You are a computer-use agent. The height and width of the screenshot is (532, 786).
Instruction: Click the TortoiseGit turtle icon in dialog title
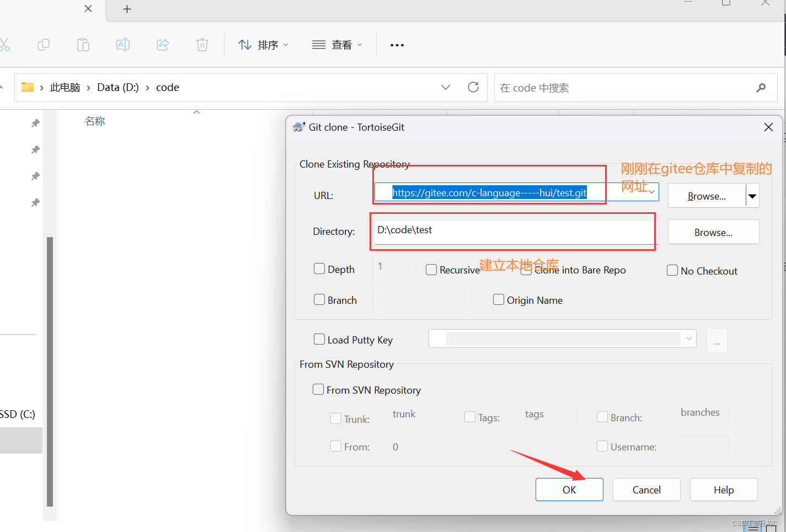click(x=298, y=127)
